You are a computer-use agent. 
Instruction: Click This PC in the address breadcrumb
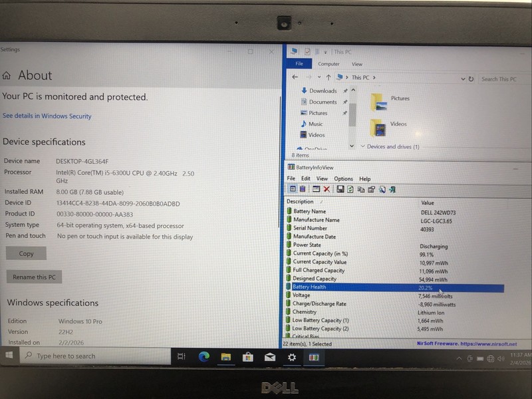[360, 77]
